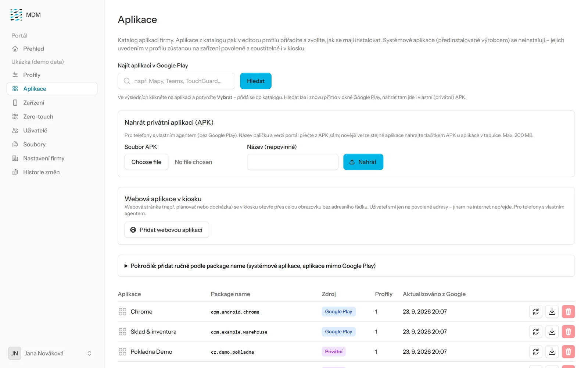Click the Soubory files icon
The height and width of the screenshot is (368, 588).
click(x=15, y=144)
